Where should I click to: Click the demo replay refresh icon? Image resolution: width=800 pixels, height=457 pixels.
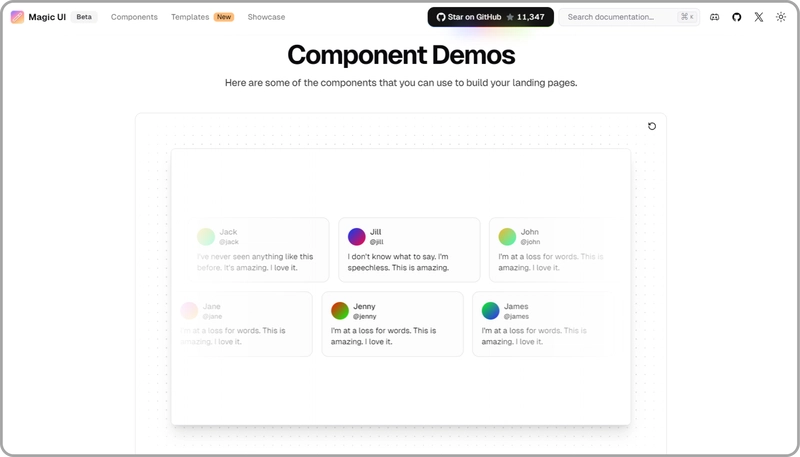click(652, 126)
